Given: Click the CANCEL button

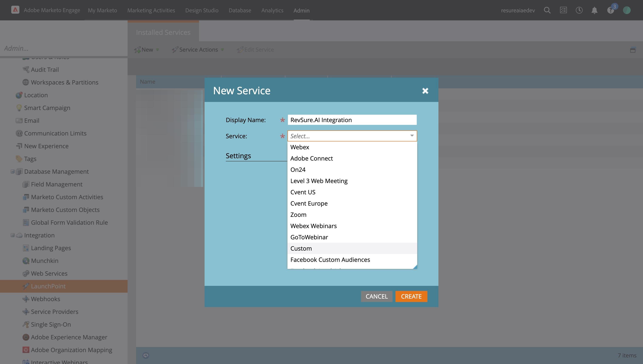Looking at the screenshot, I should click(376, 296).
